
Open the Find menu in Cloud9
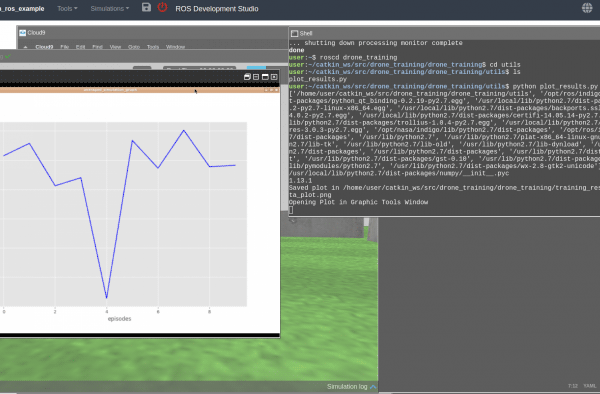pyautogui.click(x=97, y=47)
